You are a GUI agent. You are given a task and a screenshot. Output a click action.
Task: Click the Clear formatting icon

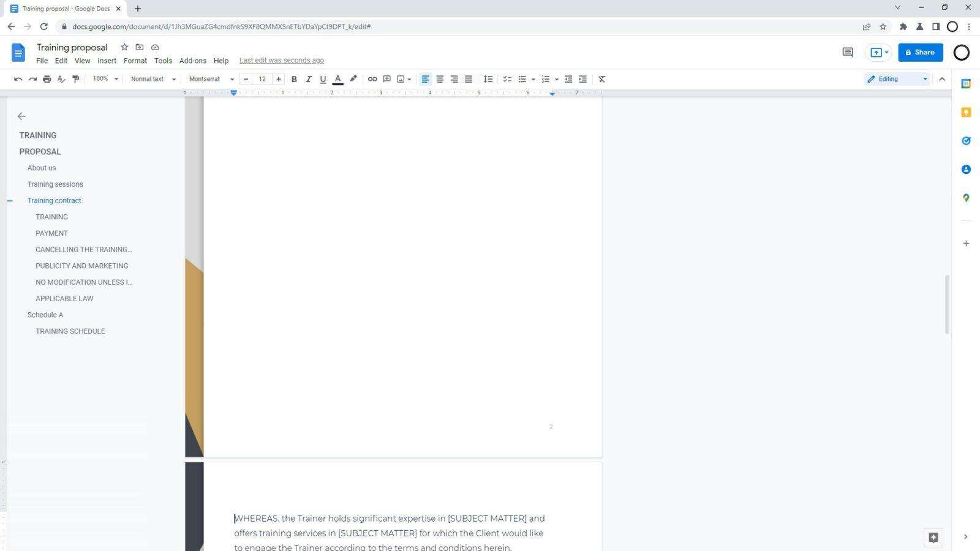pos(601,78)
